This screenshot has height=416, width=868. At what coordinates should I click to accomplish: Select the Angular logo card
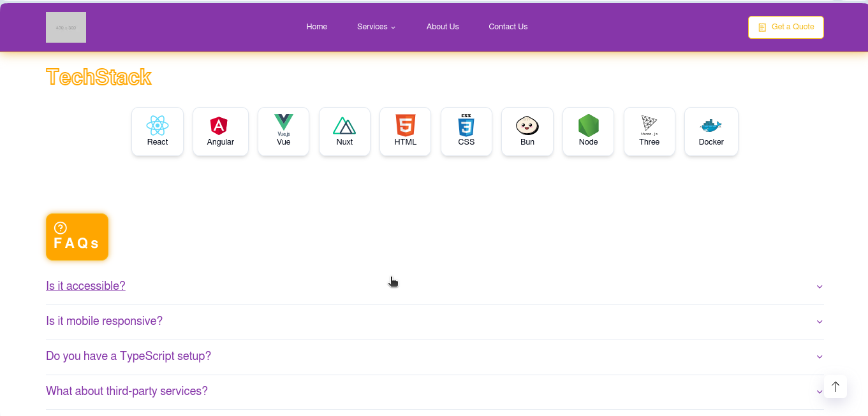tap(220, 131)
